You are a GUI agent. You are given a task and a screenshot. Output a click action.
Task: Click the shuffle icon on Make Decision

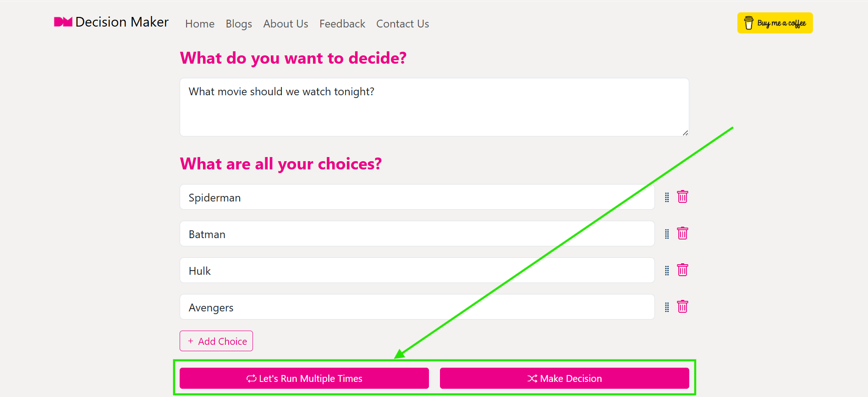coord(532,378)
